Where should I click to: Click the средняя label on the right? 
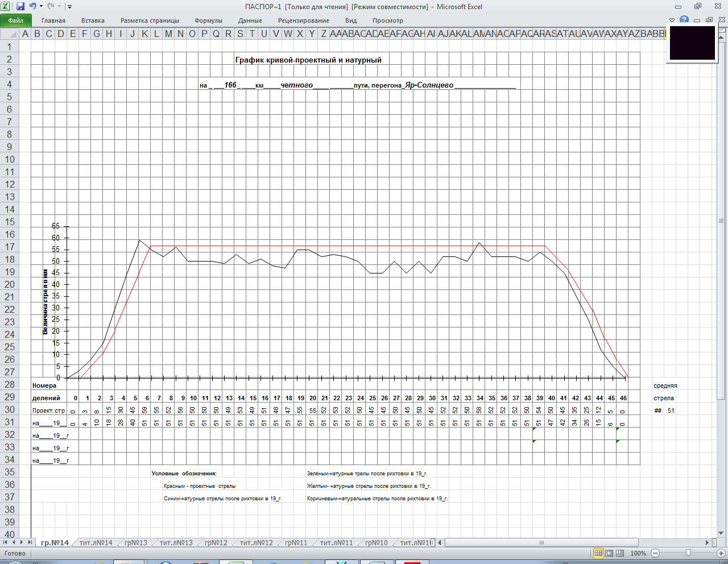(665, 385)
